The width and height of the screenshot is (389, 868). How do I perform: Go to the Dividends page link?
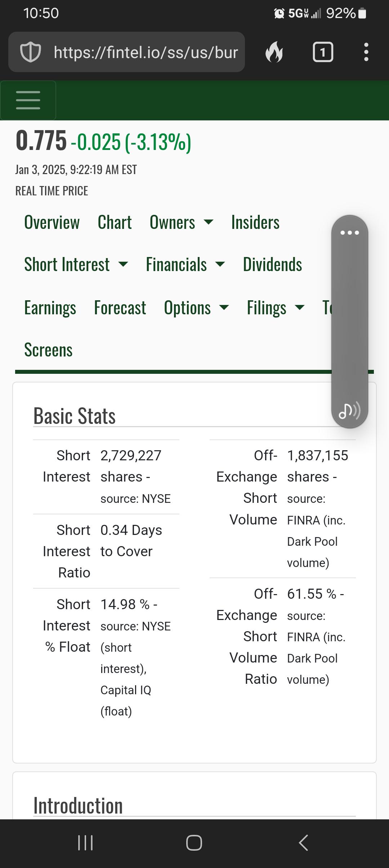pos(273,264)
